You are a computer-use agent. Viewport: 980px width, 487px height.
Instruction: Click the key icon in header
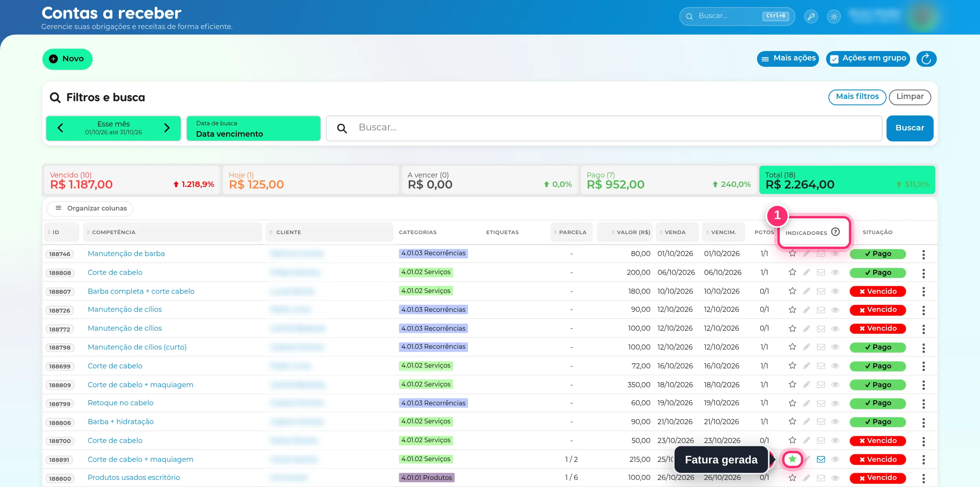(x=811, y=16)
